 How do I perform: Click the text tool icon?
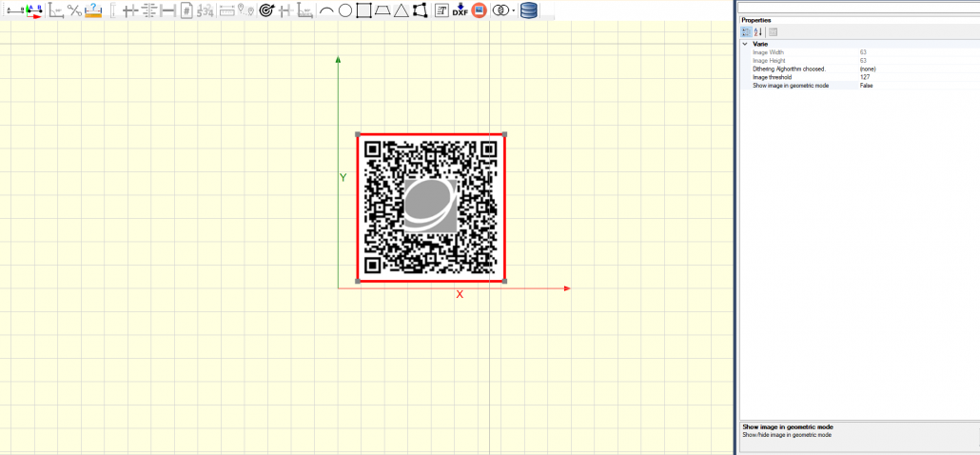[x=441, y=10]
